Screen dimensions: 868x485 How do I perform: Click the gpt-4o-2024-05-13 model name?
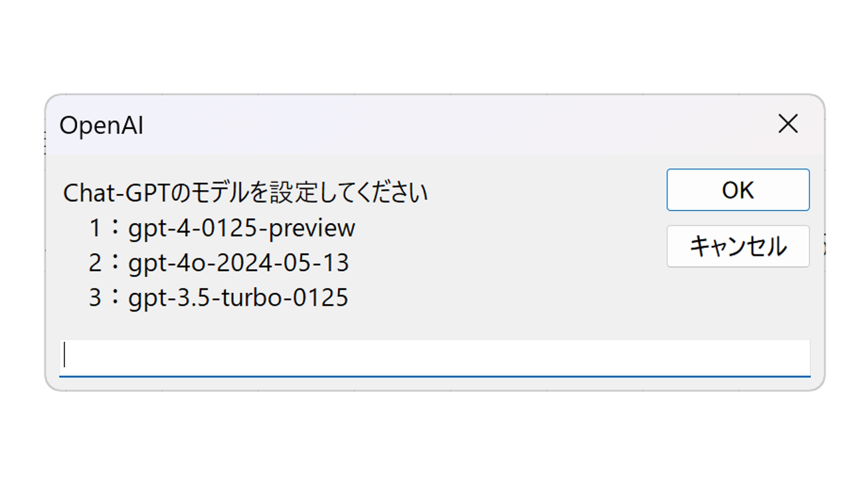pos(238,263)
